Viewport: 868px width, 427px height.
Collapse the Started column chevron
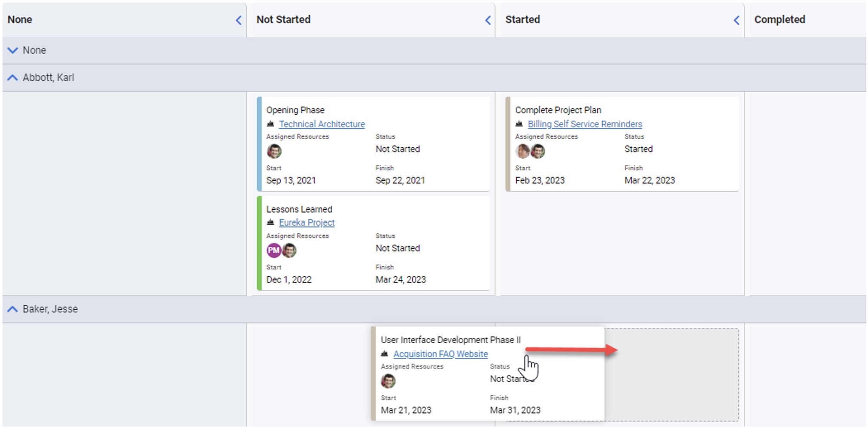pyautogui.click(x=737, y=20)
